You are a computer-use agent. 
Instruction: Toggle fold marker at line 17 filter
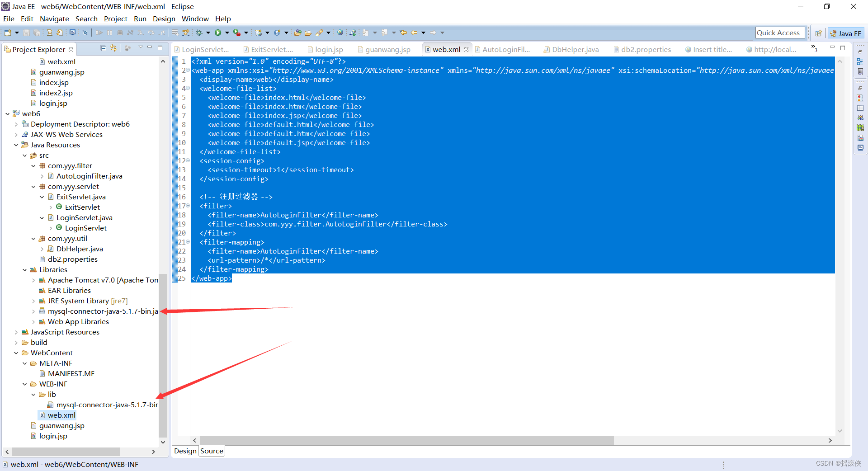pyautogui.click(x=188, y=206)
